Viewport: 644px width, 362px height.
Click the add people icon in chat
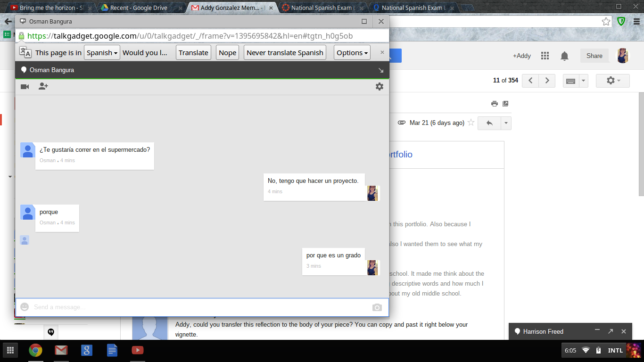pyautogui.click(x=43, y=86)
